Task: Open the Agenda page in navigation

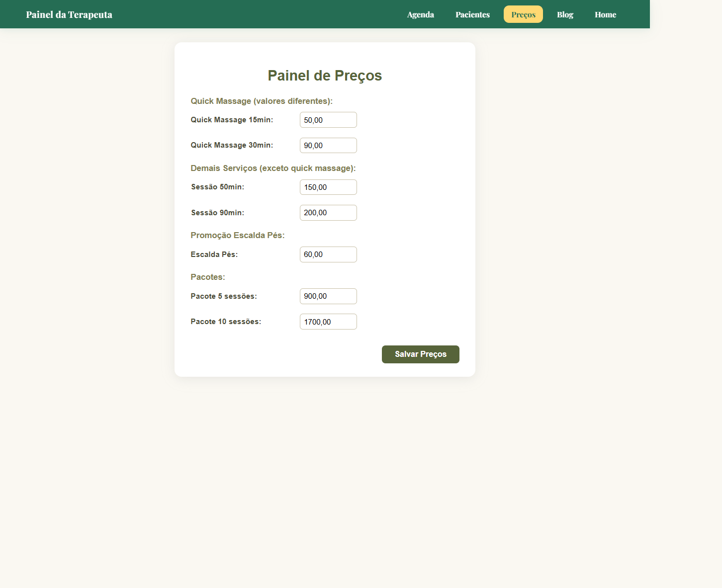Action: click(x=420, y=14)
